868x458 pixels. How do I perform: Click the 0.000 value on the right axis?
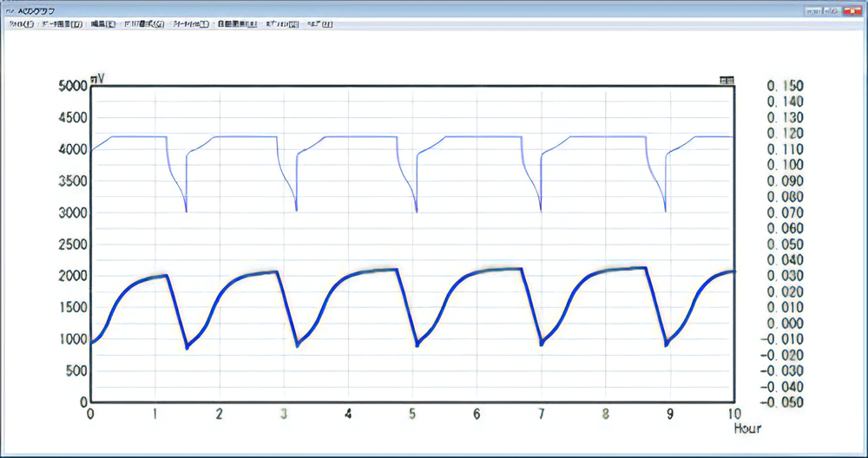point(785,323)
